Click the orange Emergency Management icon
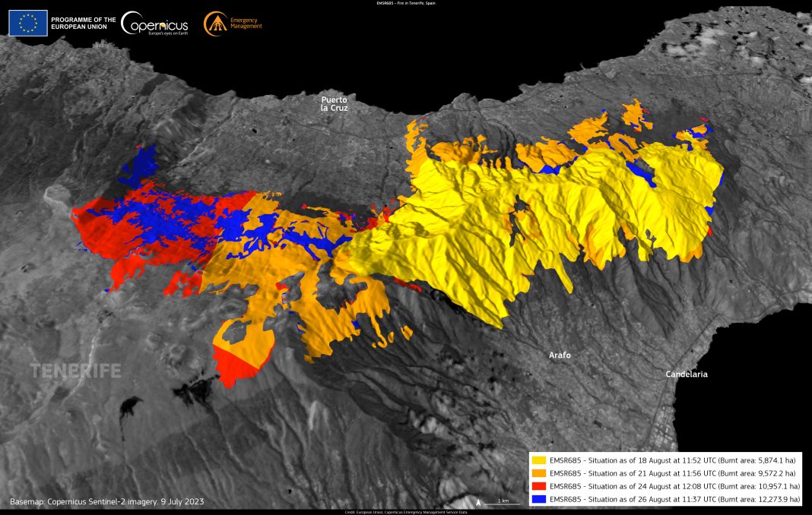Image resolution: width=812 pixels, height=515 pixels. click(215, 24)
